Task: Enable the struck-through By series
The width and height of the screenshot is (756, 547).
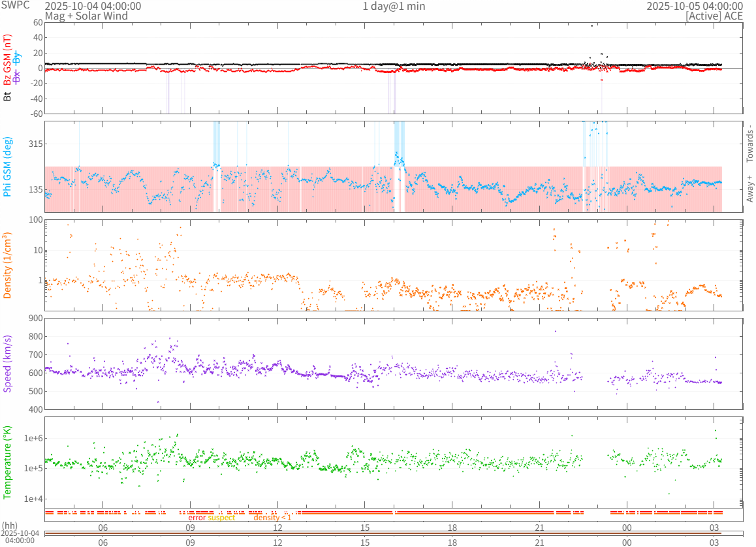Action: (18, 57)
